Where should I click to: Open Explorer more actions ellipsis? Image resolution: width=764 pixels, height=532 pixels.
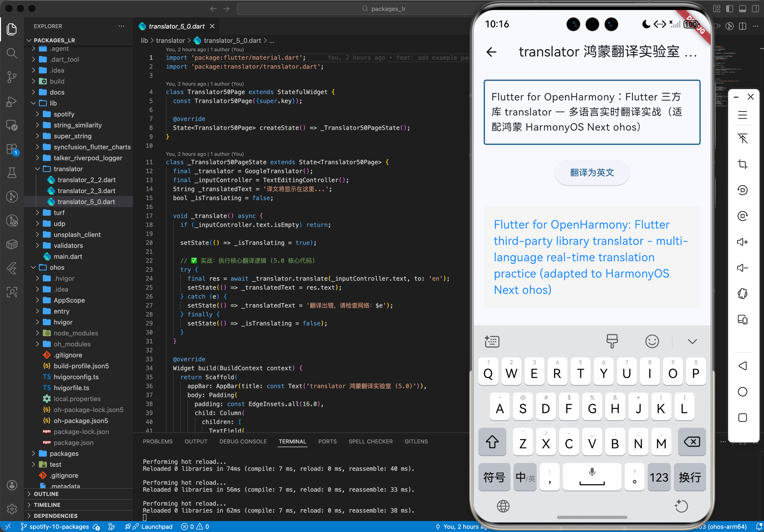pyautogui.click(x=122, y=26)
